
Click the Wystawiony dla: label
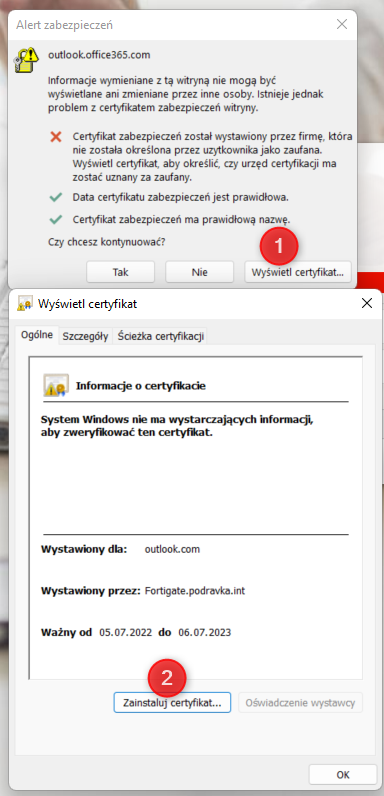tap(84, 549)
